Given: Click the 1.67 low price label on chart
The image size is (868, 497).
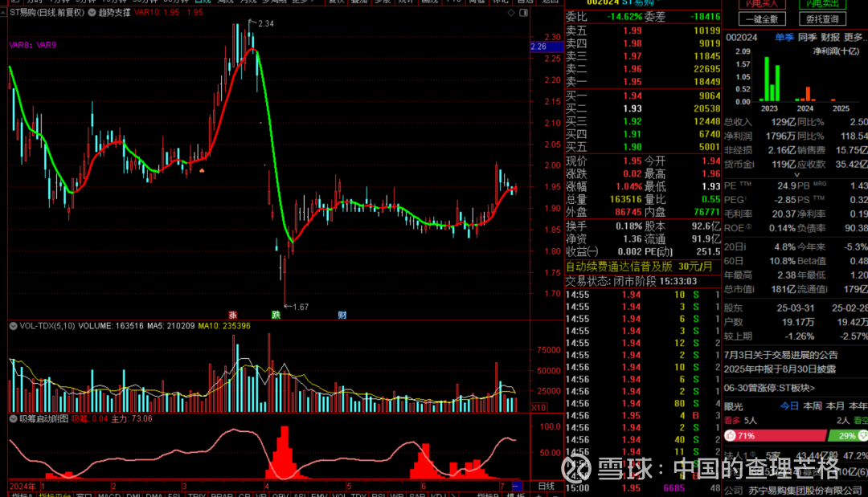Looking at the screenshot, I should 301,307.
